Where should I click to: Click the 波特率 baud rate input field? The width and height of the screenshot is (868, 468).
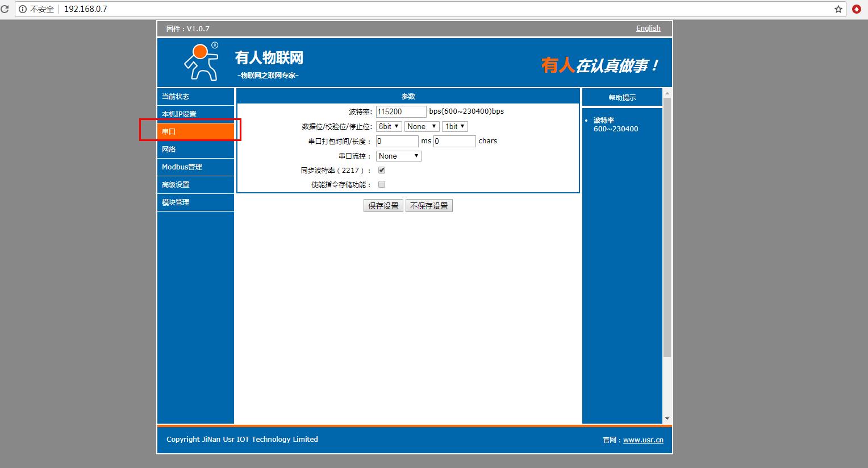(x=400, y=111)
